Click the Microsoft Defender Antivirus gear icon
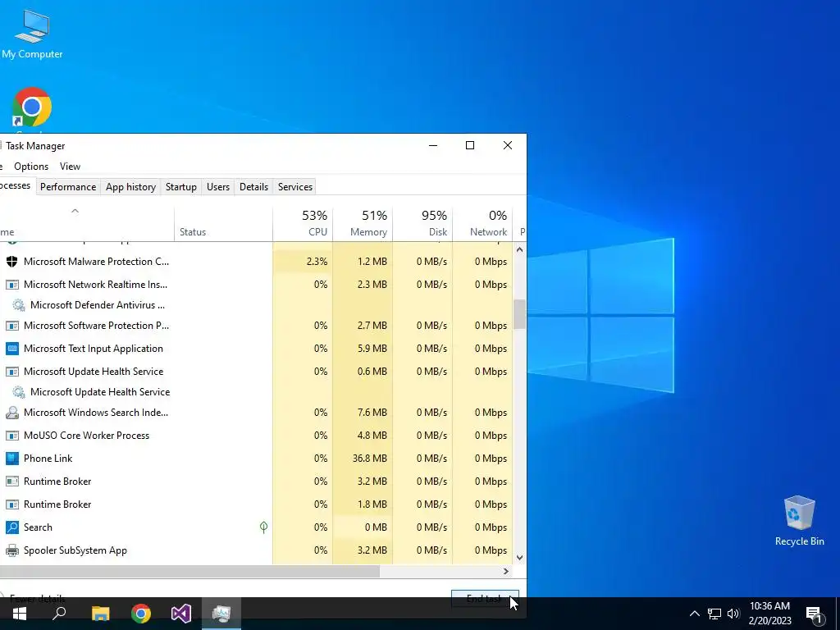The width and height of the screenshot is (840, 630). pyautogui.click(x=19, y=305)
